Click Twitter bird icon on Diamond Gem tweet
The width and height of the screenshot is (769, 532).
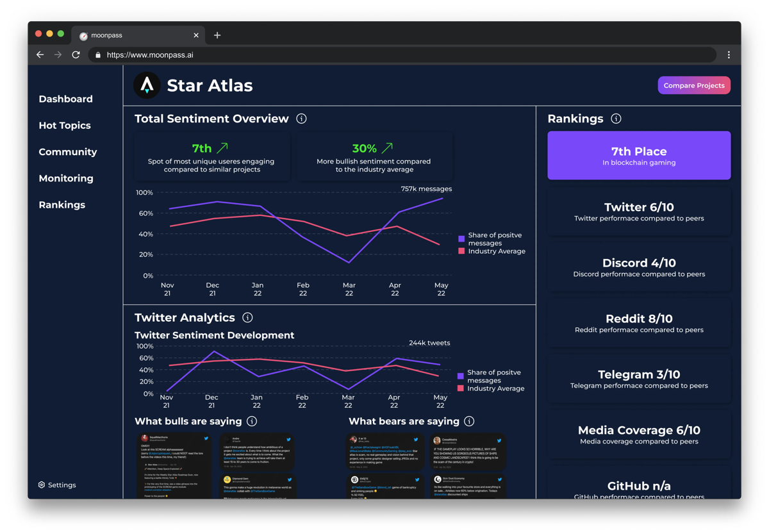290,479
